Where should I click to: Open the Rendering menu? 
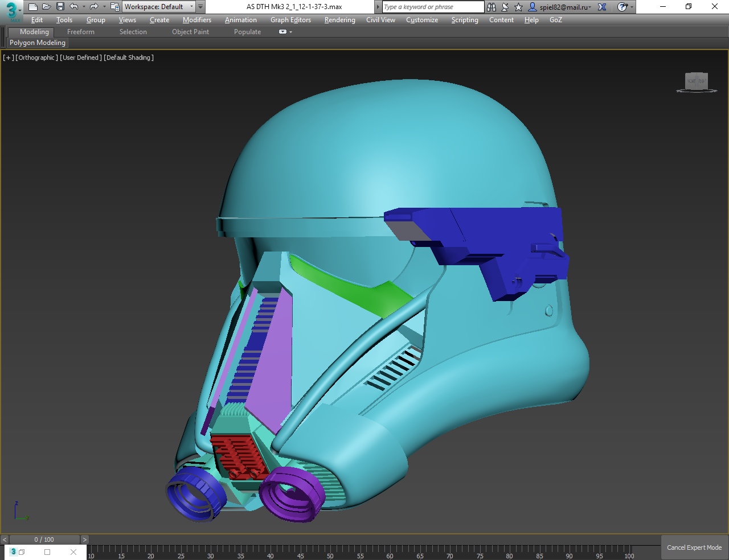coord(340,20)
